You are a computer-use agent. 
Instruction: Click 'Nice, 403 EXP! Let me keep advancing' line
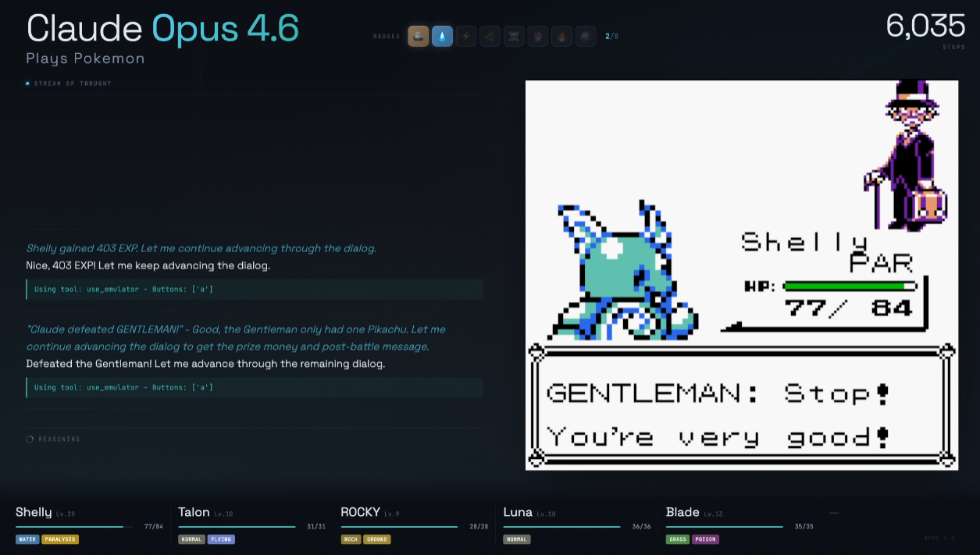click(148, 265)
